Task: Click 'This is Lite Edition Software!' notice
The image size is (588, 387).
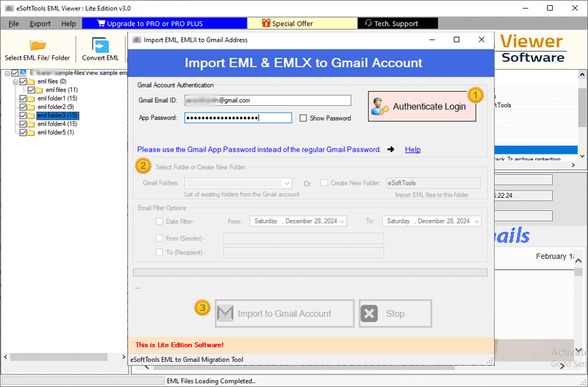Action: [x=179, y=344]
